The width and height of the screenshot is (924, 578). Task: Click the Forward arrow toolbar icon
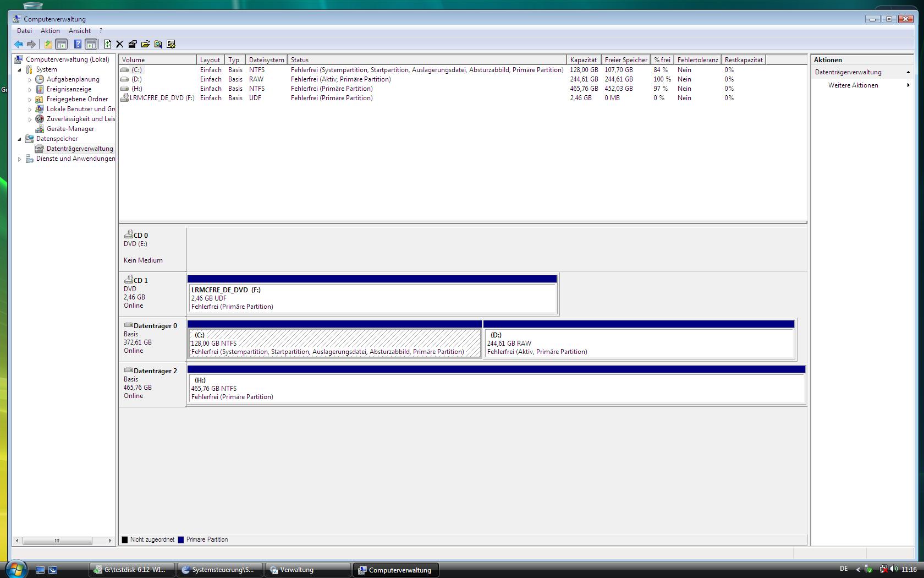click(31, 44)
